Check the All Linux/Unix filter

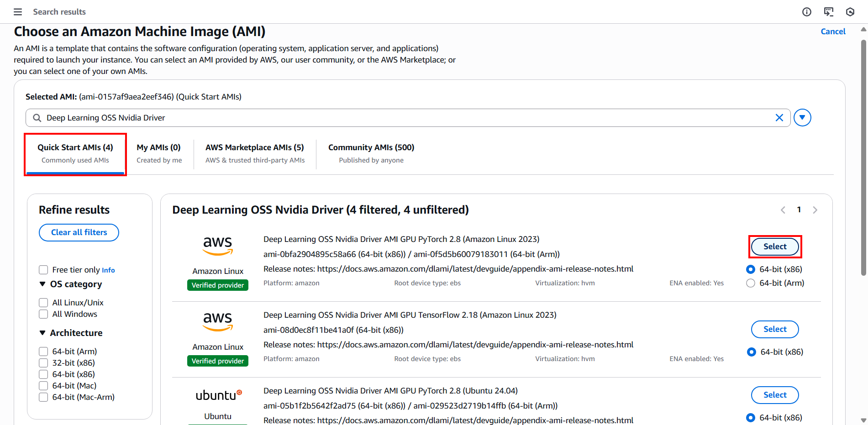(x=43, y=303)
